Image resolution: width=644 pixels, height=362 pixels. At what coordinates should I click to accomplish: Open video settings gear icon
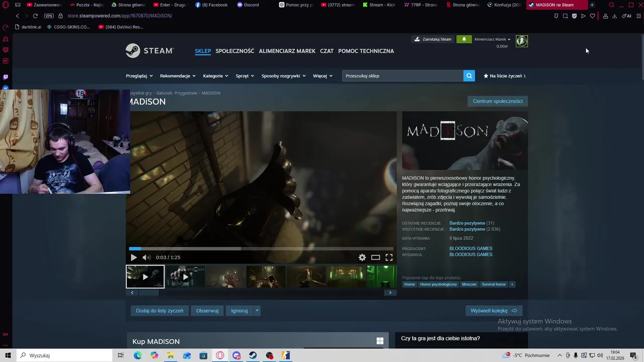pos(362,257)
